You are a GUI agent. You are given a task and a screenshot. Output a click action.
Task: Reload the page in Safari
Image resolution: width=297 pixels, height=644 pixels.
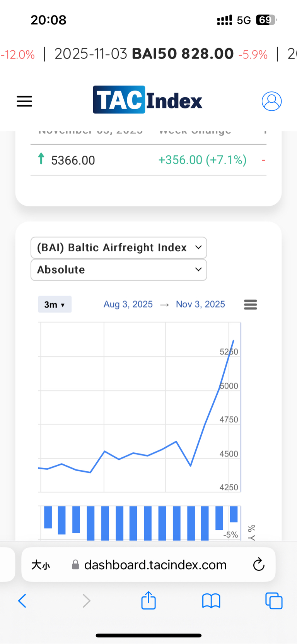pyautogui.click(x=259, y=565)
